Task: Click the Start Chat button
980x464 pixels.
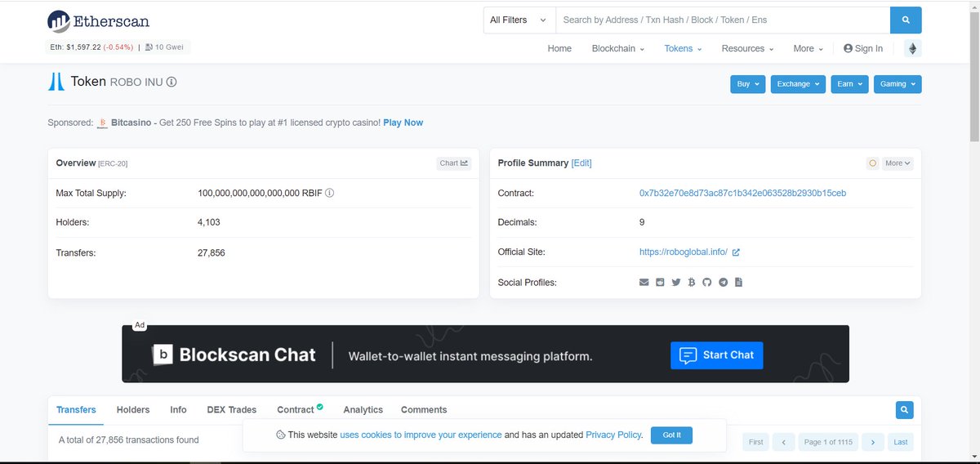Action: [717, 355]
